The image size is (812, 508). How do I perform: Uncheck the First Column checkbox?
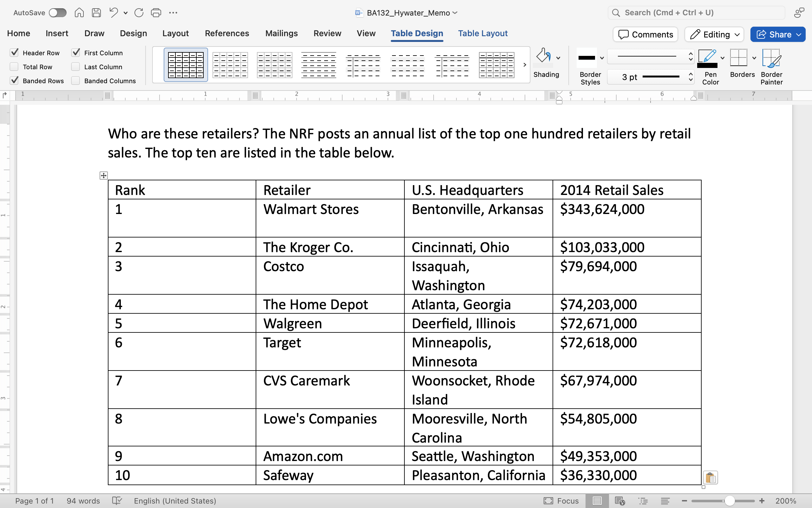click(x=76, y=53)
